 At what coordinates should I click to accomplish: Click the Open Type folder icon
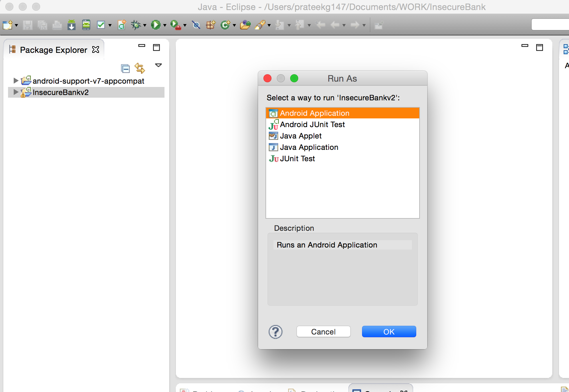(245, 25)
